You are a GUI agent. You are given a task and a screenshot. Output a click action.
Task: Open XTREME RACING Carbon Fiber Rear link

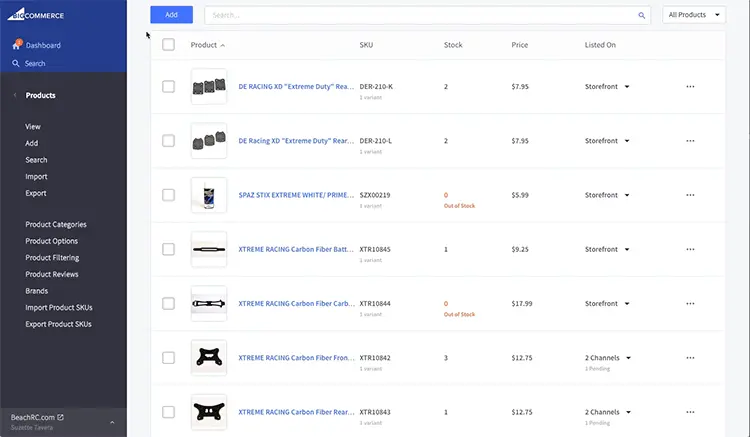[297, 412]
